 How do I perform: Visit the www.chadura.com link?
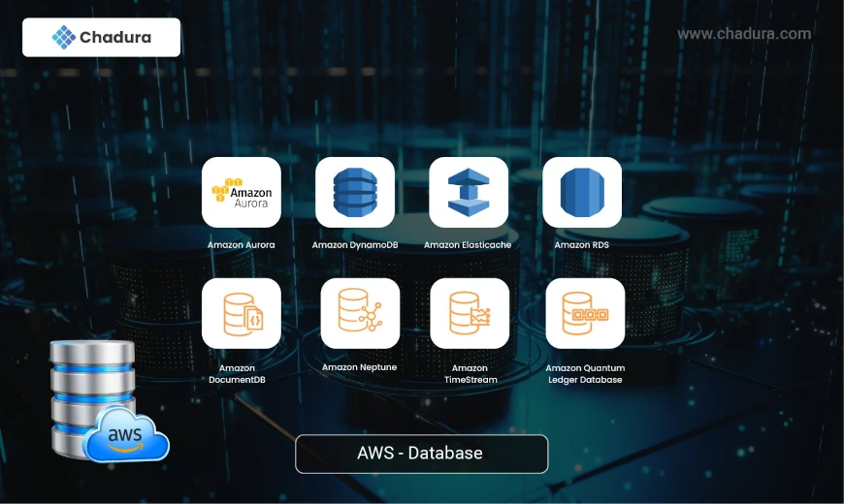pyautogui.click(x=744, y=34)
